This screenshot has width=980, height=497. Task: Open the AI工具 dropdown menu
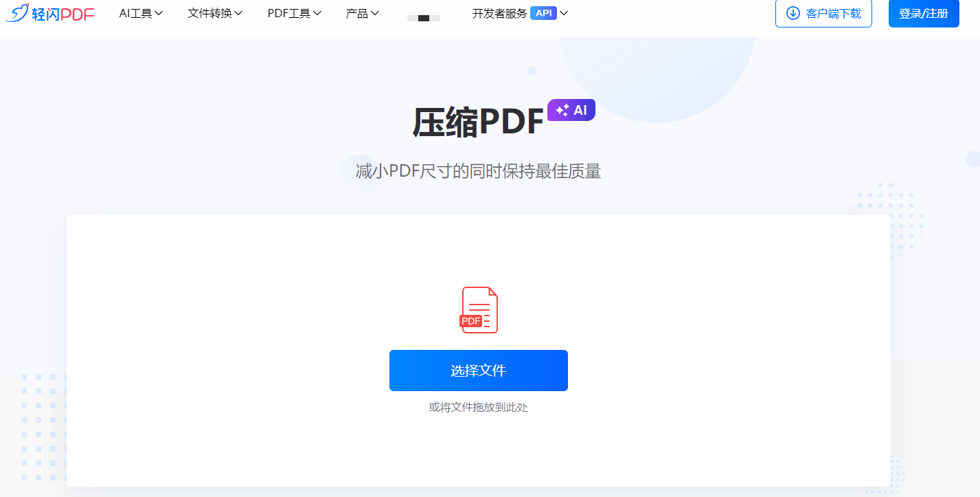click(141, 12)
